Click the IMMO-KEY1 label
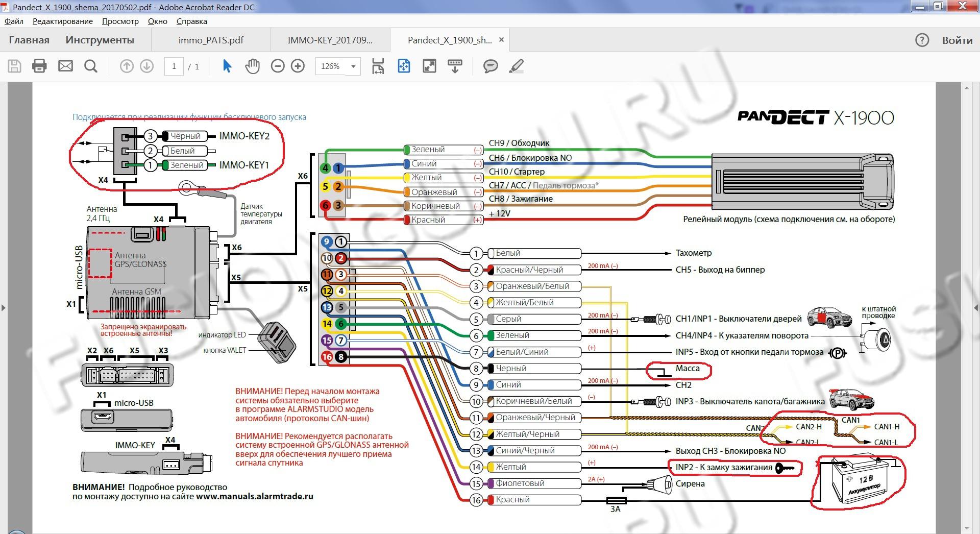 point(244,165)
